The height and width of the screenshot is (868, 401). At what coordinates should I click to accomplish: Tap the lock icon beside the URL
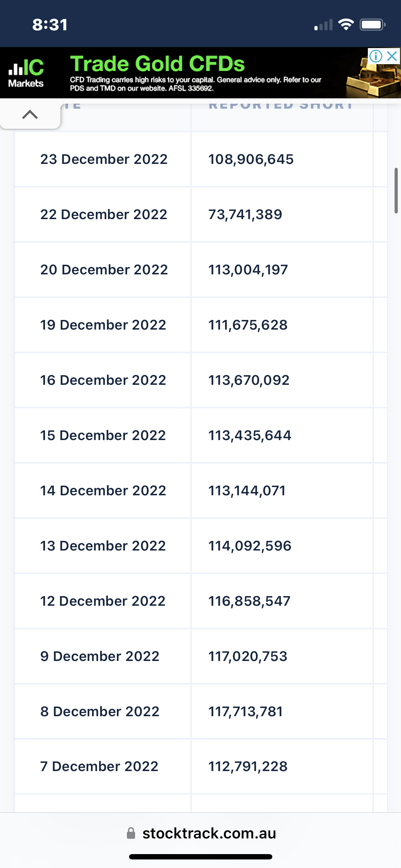pyautogui.click(x=131, y=833)
